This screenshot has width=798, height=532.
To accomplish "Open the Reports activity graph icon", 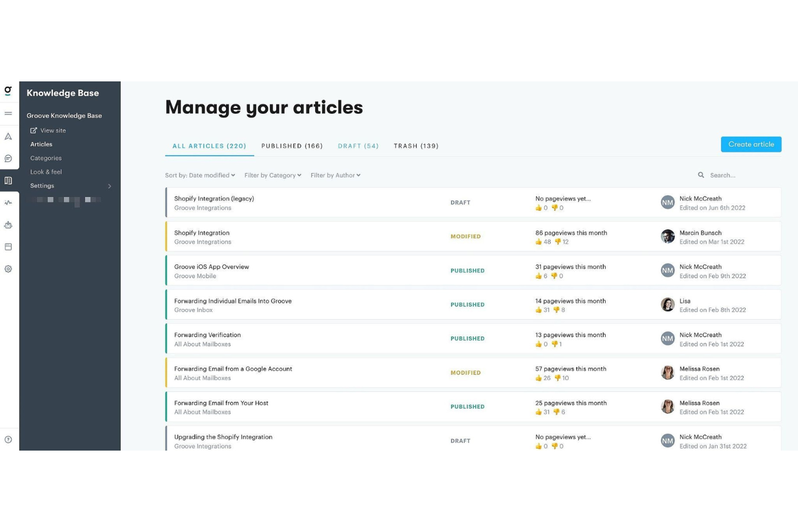I will (x=8, y=203).
